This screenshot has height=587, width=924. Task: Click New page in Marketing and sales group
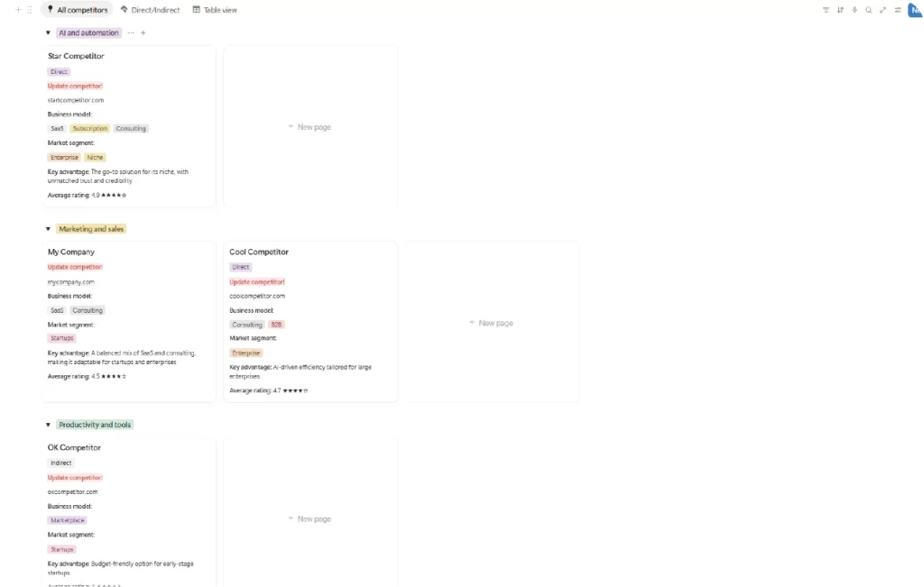point(491,323)
